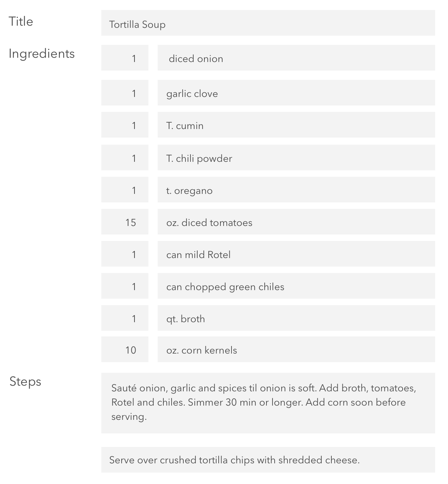Edit the oz. diced tomatoes field

(296, 222)
